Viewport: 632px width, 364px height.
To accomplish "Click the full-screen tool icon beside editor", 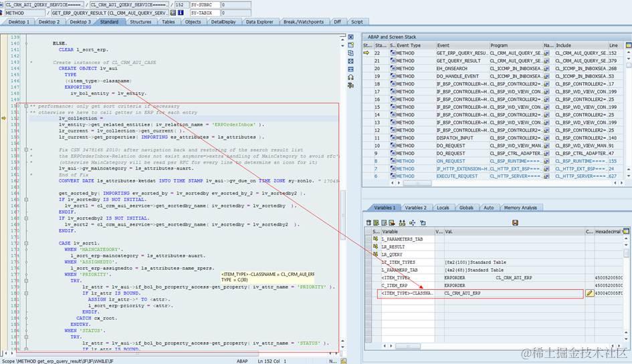I will [x=350, y=61].
